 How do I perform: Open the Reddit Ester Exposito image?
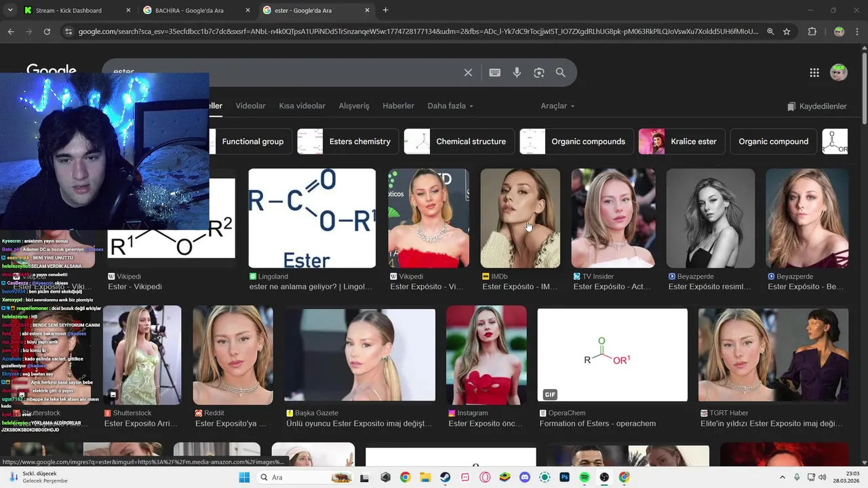[233, 355]
